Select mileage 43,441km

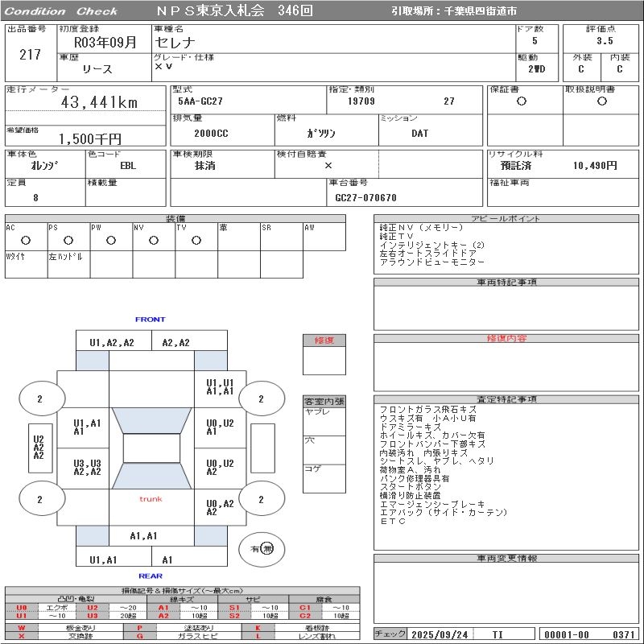(x=99, y=102)
